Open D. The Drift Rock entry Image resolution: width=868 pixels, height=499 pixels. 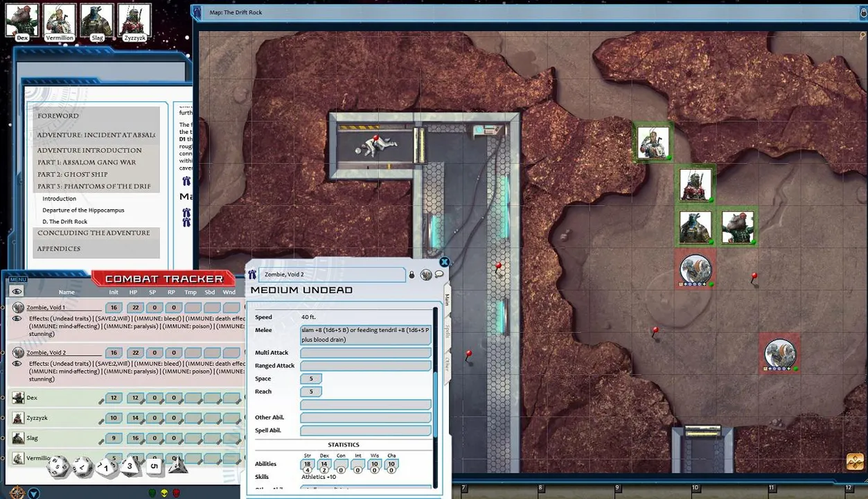pos(65,222)
